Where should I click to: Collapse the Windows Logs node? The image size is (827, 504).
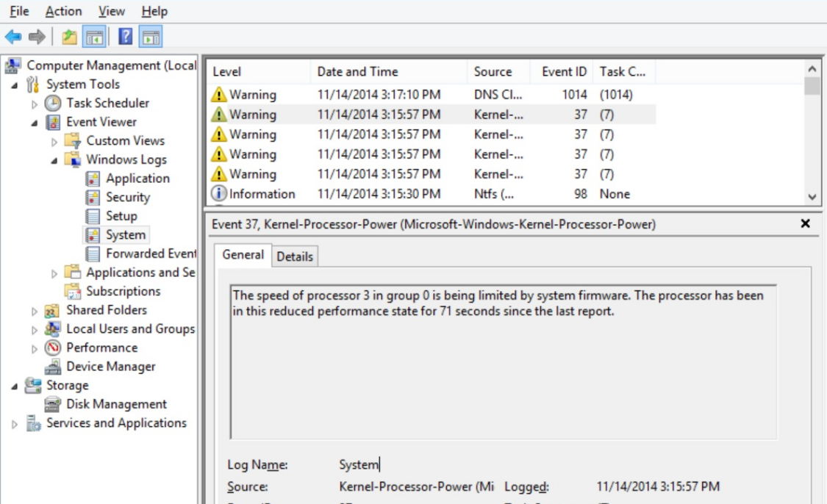[x=54, y=161]
